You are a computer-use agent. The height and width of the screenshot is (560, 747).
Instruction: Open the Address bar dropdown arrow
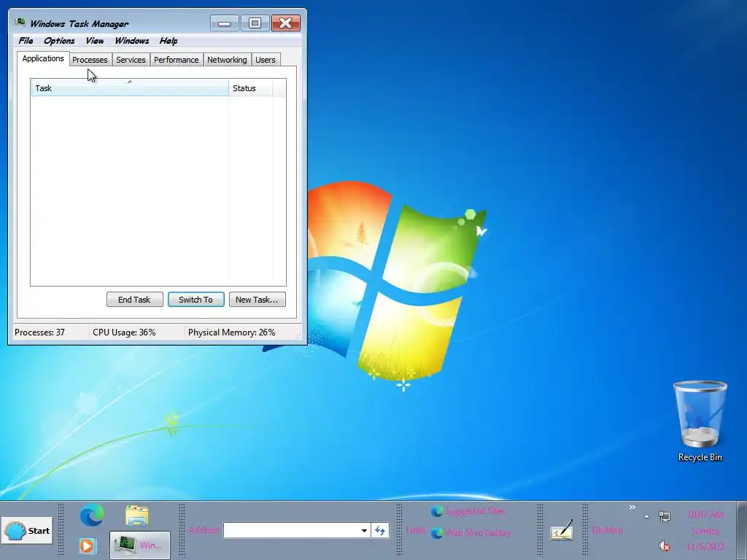[x=364, y=530]
